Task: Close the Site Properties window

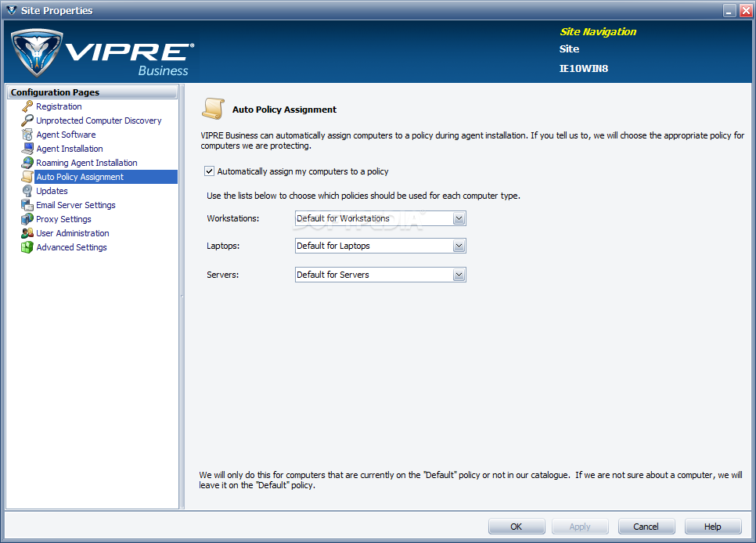Action: click(x=746, y=11)
